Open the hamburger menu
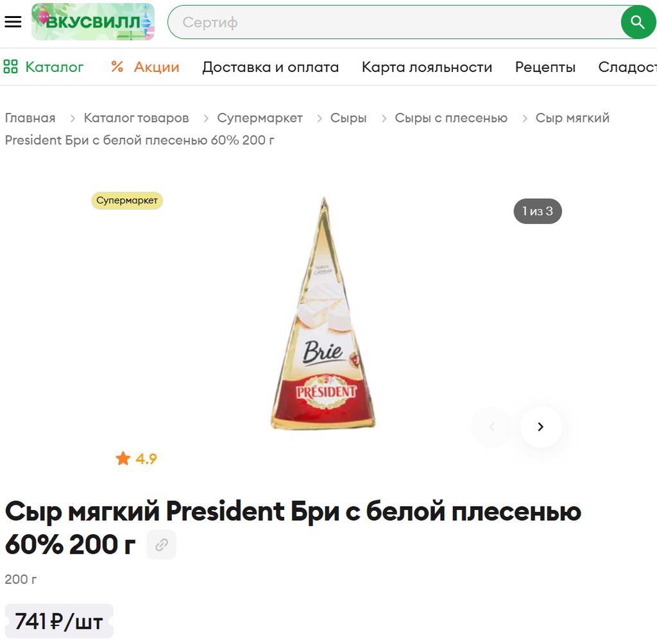The width and height of the screenshot is (657, 644). click(x=13, y=22)
